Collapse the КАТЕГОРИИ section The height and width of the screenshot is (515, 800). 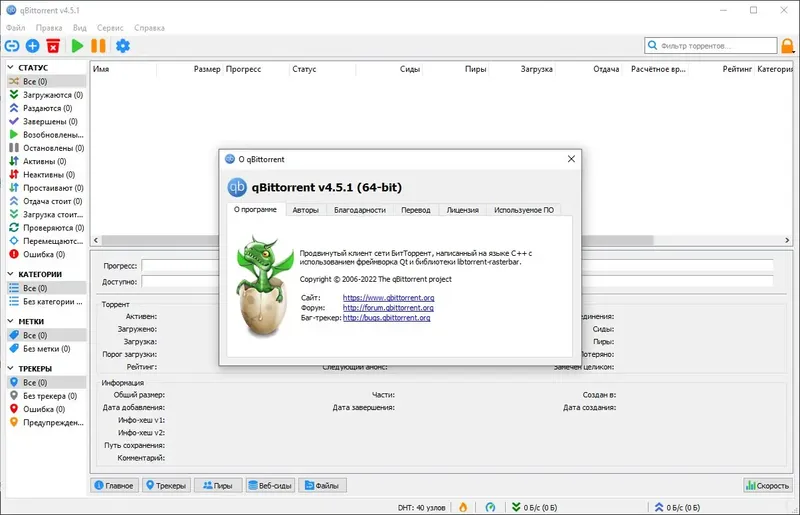(x=10, y=274)
